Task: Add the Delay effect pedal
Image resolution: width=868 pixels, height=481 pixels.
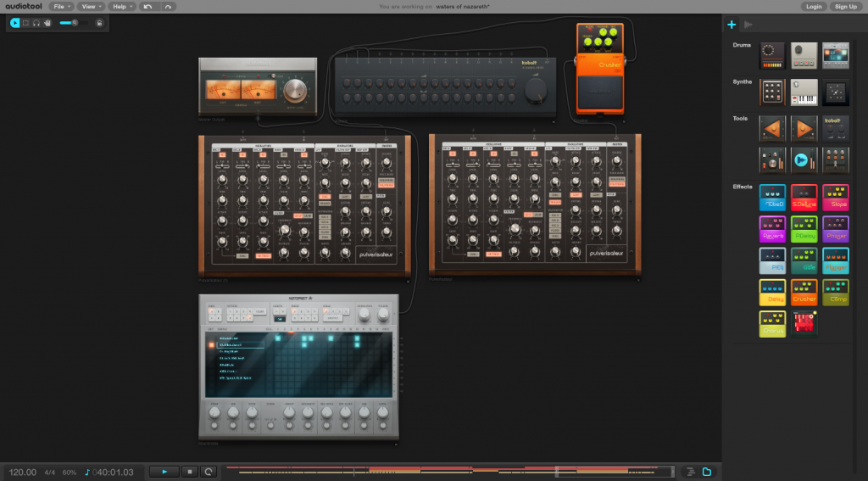Action: coord(772,292)
